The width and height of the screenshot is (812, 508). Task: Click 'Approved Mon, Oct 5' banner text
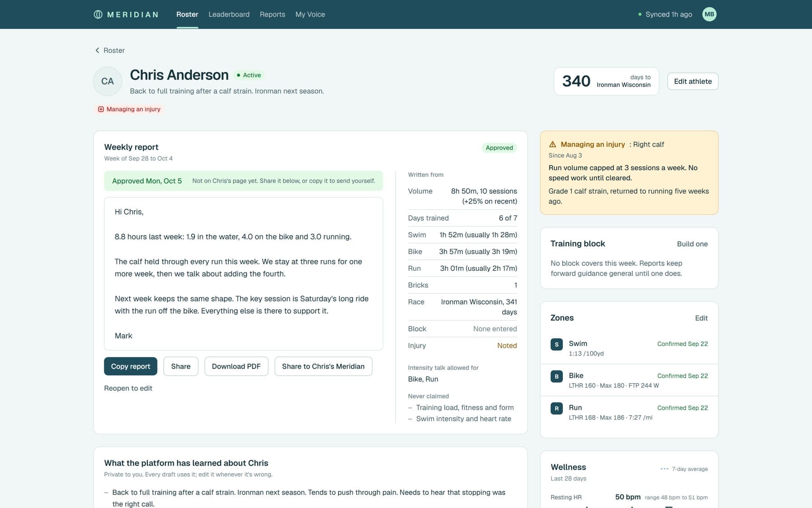click(x=147, y=181)
